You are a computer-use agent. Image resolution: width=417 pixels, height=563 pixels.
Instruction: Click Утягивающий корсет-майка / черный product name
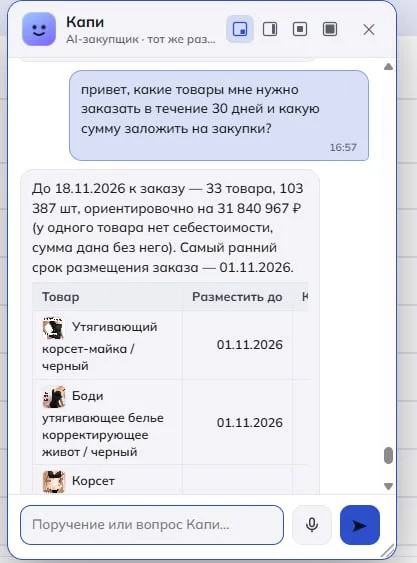click(99, 346)
